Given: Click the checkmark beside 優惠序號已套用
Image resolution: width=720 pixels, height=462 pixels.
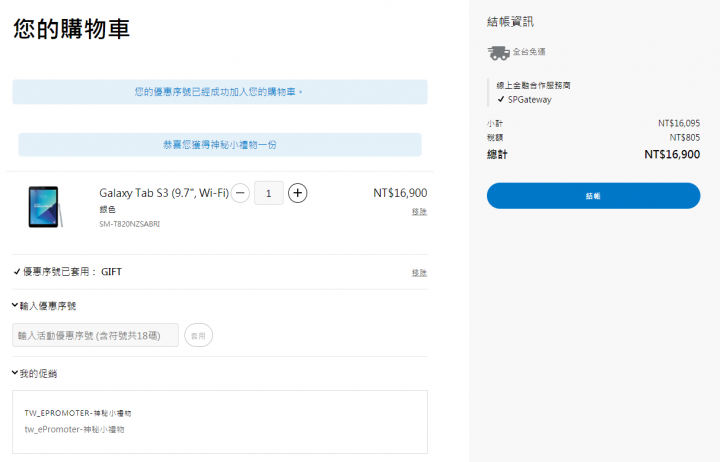Looking at the screenshot, I should click(x=17, y=272).
